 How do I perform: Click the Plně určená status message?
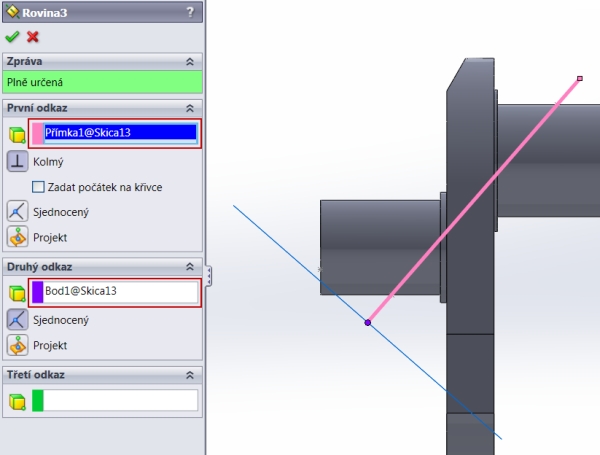pyautogui.click(x=102, y=82)
